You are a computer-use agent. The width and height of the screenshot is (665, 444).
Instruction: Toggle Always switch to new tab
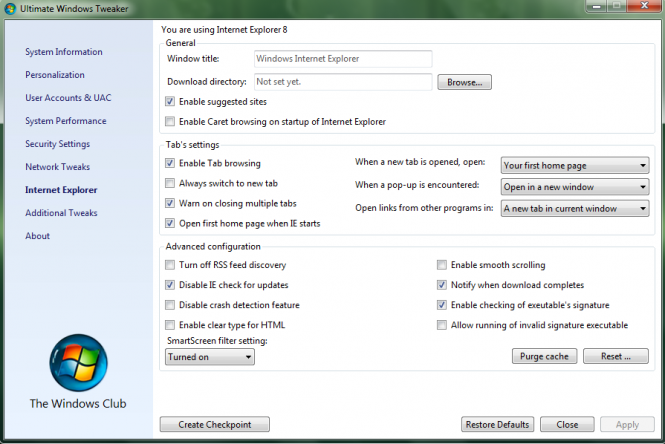click(x=170, y=183)
